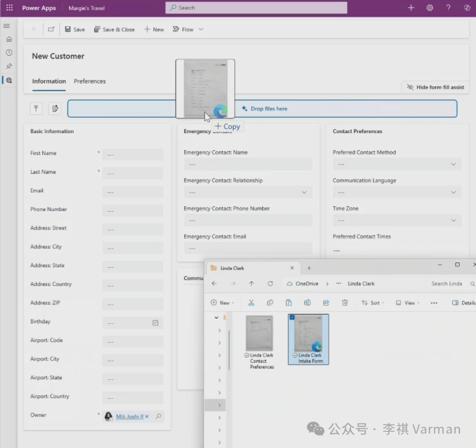Open the Birthday calendar picker
Image resolution: width=476 pixels, height=448 pixels.
(x=155, y=323)
